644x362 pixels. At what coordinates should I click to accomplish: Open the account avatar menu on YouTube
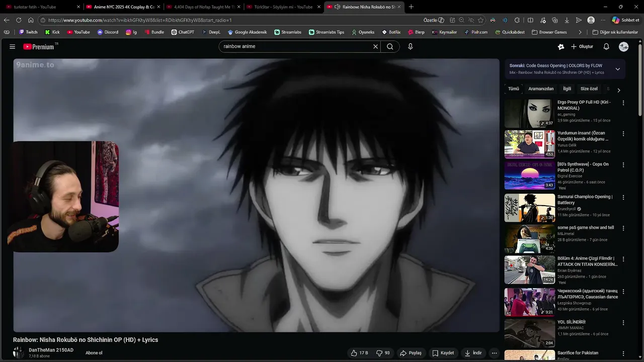tap(624, 46)
